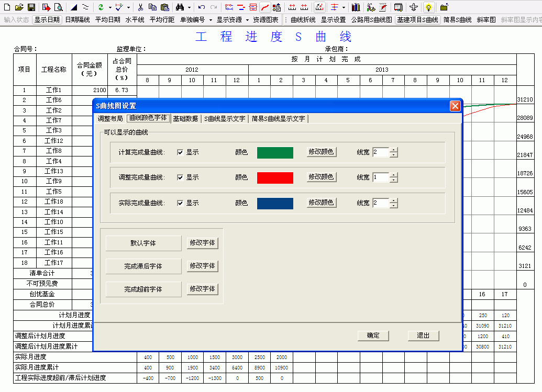
Task: Toggle 日期隔线 display
Action: 78,20
